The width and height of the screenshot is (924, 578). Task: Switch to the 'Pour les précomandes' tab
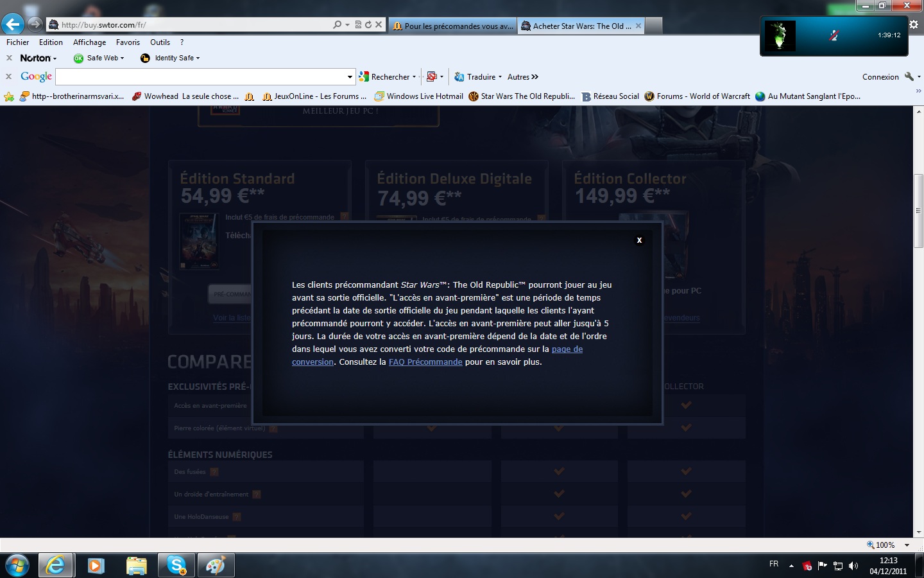point(453,26)
